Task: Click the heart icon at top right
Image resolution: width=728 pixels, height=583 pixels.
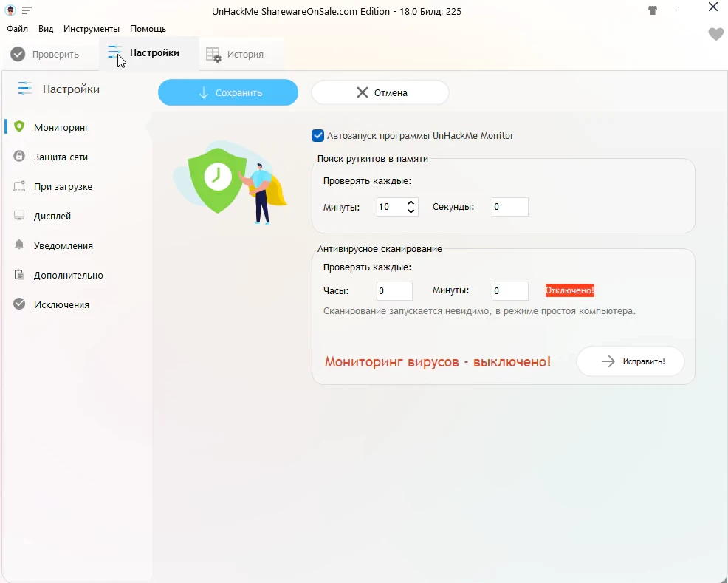Action: (715, 34)
